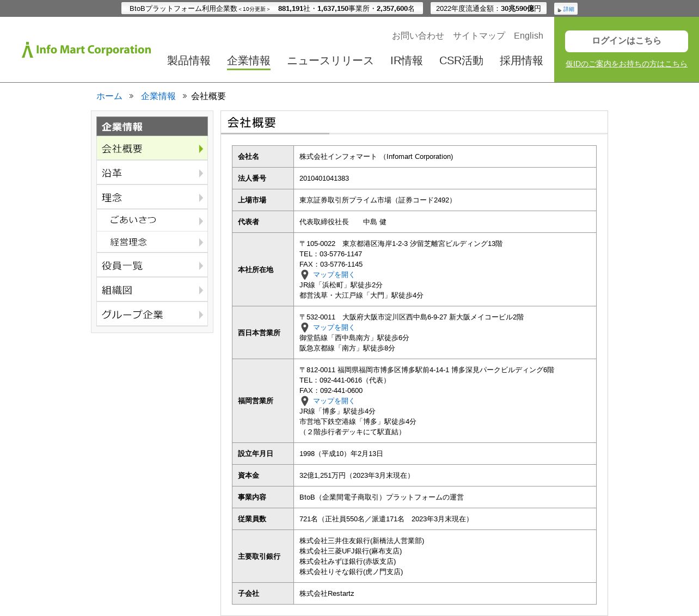
Task: Open 採用情報 in main navigation
Action: click(x=522, y=60)
